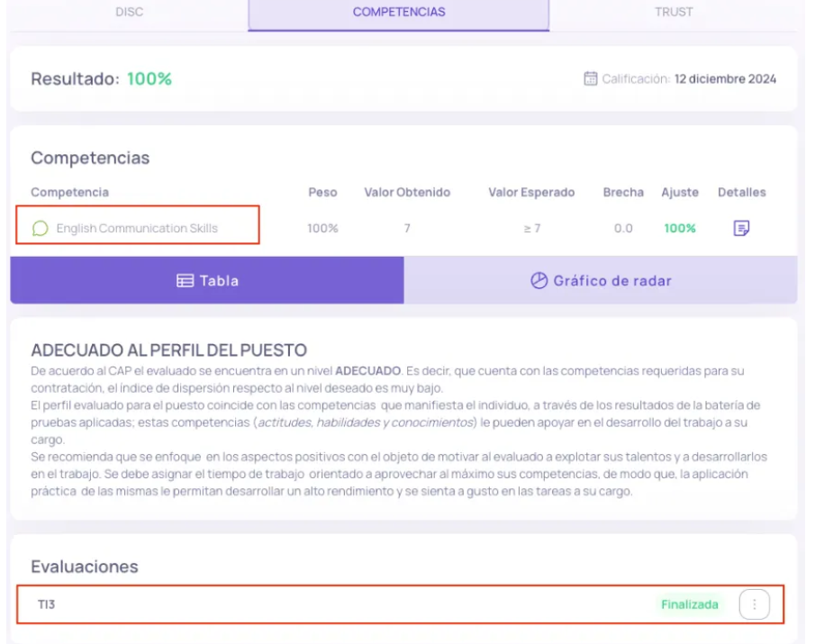Screen dimensions: 815x644
Task: Click the English Communication Skills competency name
Action: [x=137, y=229]
